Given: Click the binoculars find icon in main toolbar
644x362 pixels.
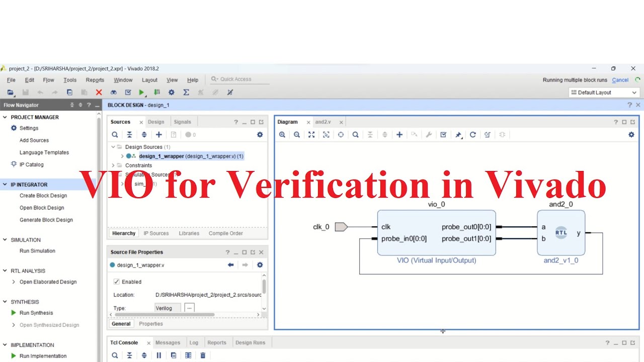Looking at the screenshot, I should 113,93.
